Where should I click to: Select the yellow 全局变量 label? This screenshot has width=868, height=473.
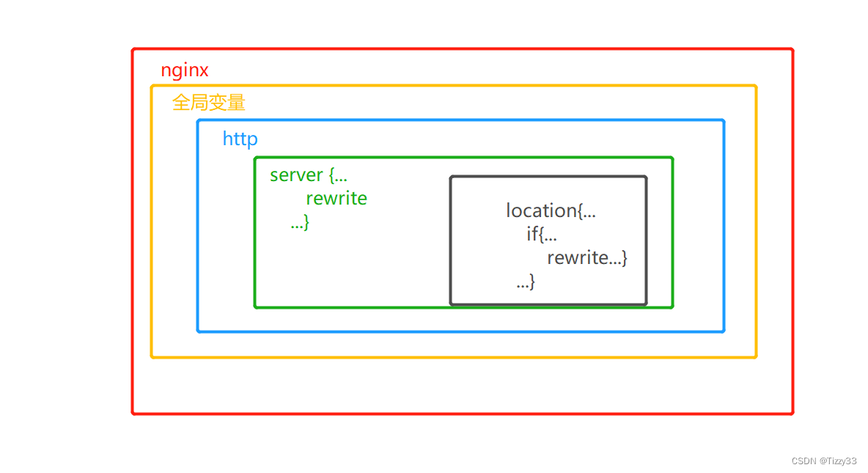208,103
